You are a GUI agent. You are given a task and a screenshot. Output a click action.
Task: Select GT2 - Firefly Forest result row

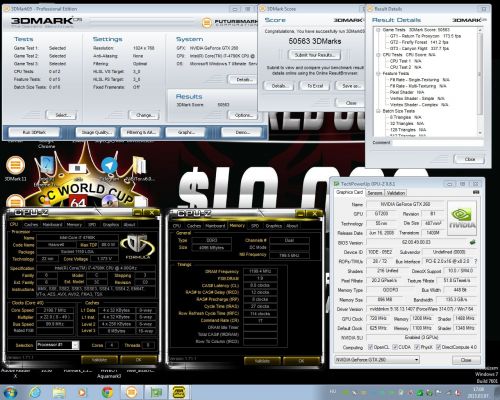click(419, 42)
